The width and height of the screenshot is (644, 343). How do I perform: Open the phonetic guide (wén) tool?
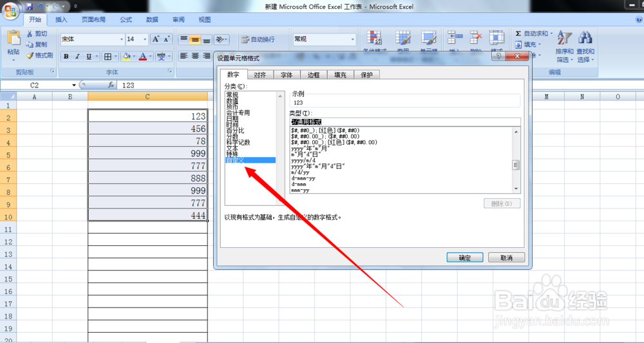coord(162,57)
